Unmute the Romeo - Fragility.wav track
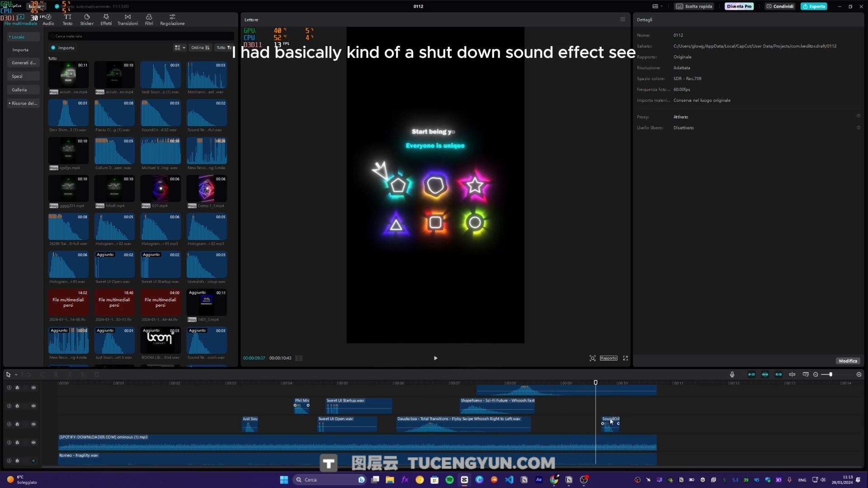Screen dimensions: 868x488 point(33,460)
